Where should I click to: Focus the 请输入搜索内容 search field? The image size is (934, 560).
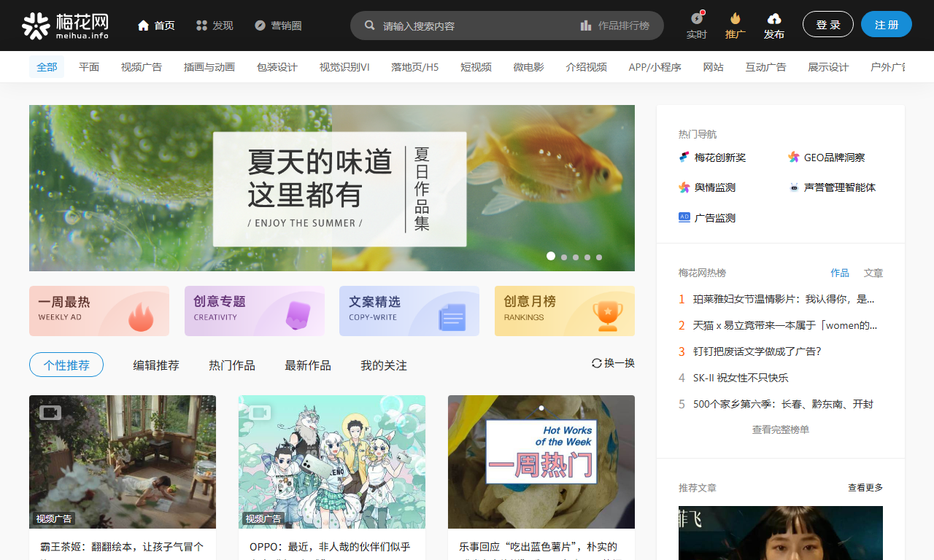pyautogui.click(x=474, y=26)
